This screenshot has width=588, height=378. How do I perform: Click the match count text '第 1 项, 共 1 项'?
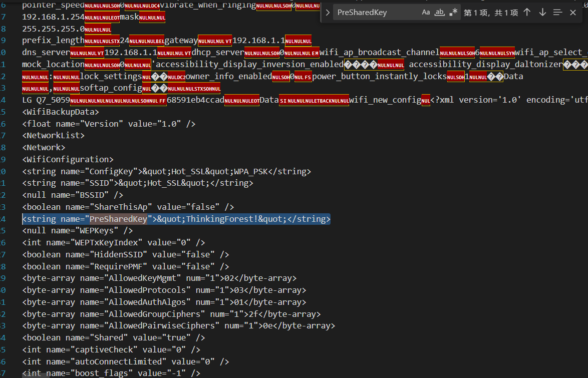[490, 13]
